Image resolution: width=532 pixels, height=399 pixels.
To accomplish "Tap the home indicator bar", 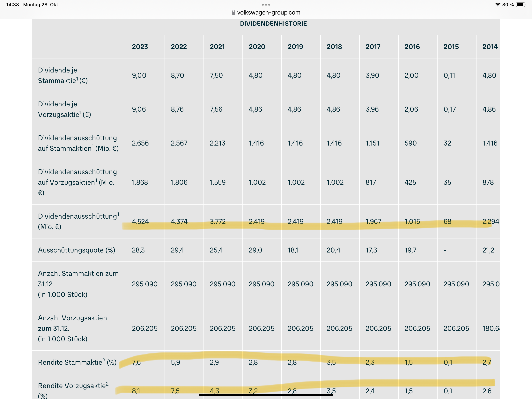I will (x=266, y=395).
